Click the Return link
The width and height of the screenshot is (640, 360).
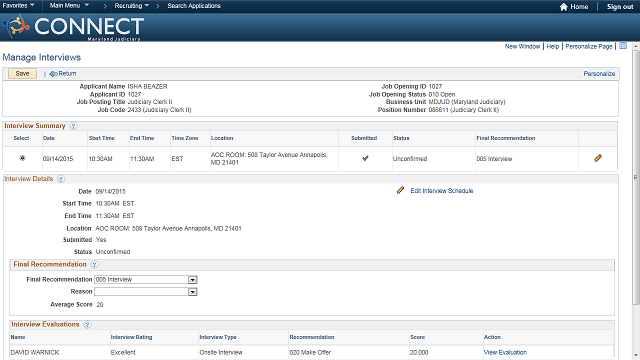tap(67, 74)
